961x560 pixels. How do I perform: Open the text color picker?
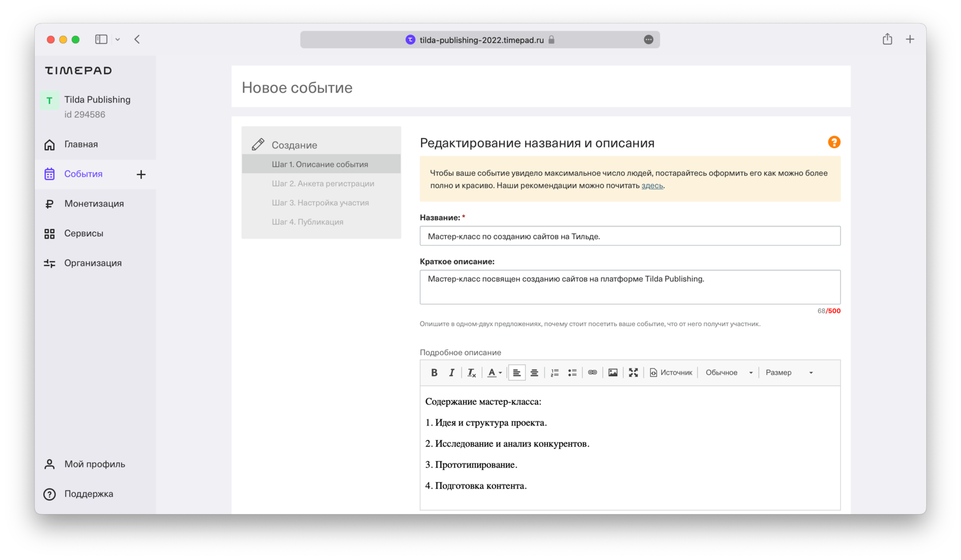495,372
